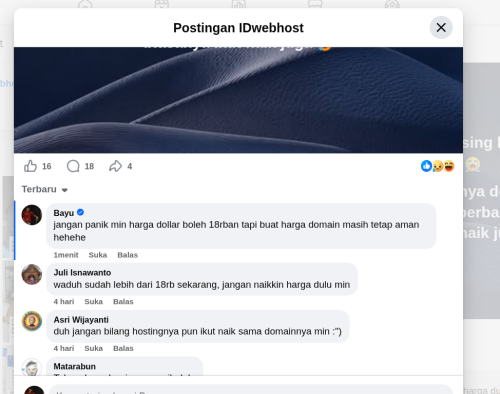Image resolution: width=500 pixels, height=394 pixels.
Task: Click the name Juli Isnawanto
Action: (82, 273)
